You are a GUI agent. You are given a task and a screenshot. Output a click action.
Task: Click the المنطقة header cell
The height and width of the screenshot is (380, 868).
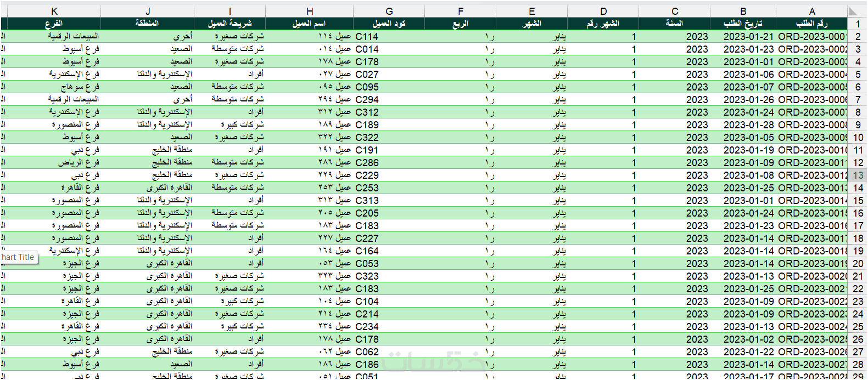pyautogui.click(x=147, y=24)
